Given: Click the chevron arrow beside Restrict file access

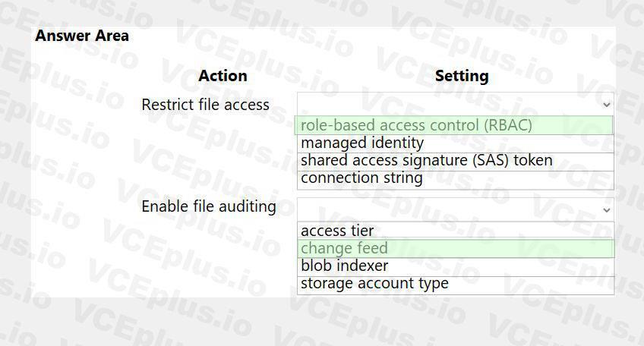Looking at the screenshot, I should coord(606,105).
